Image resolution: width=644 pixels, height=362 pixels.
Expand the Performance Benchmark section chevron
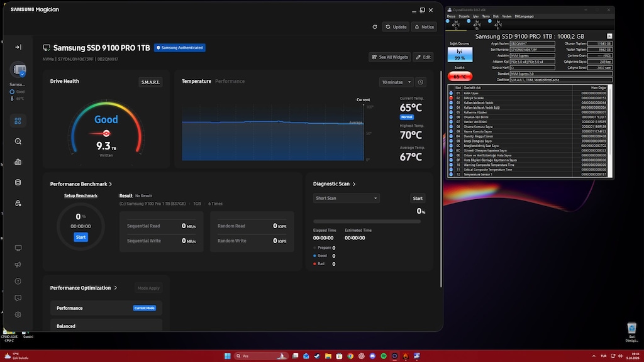point(111,184)
